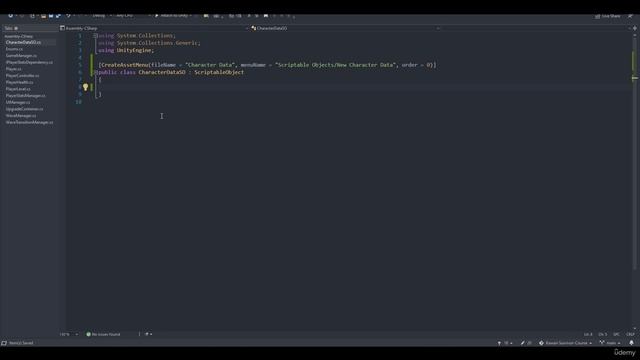Click the ScriptableObject base class name
This screenshot has height=360, width=640.
tap(219, 72)
